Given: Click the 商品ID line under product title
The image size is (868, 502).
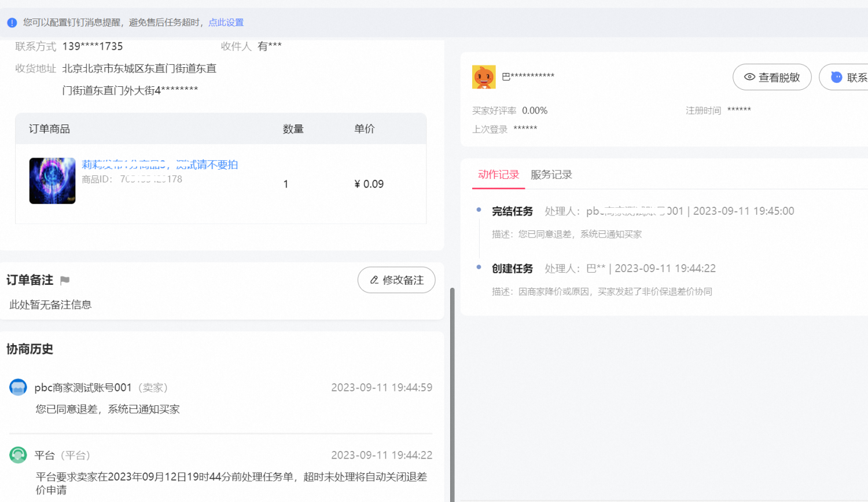Looking at the screenshot, I should tap(132, 179).
